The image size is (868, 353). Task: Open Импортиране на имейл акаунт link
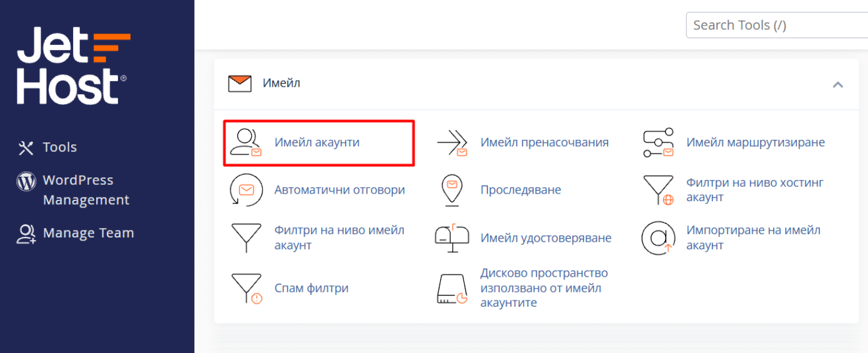[x=753, y=237]
